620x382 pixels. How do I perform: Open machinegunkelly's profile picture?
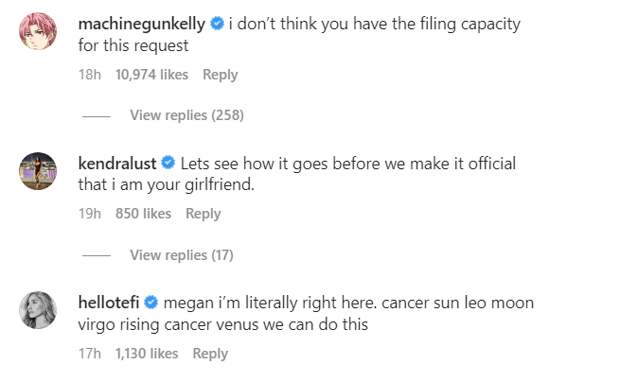pos(38,31)
